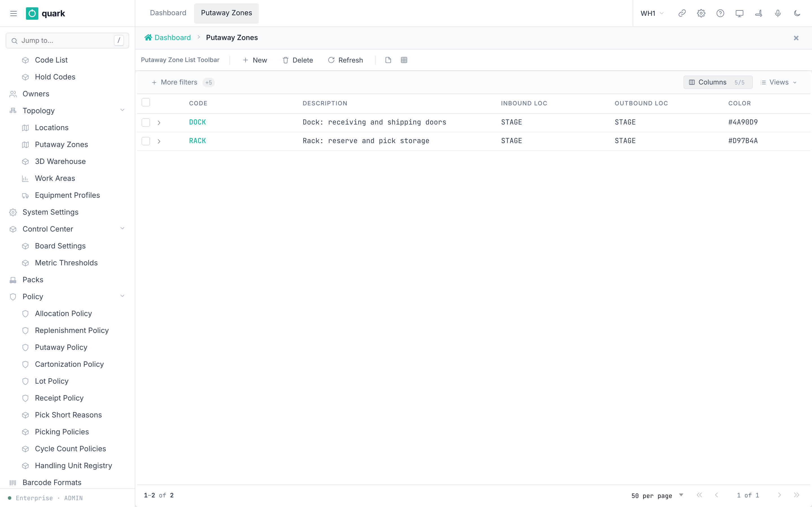Open the settings gear in header
Screen dimensions: 812x507
701,14
